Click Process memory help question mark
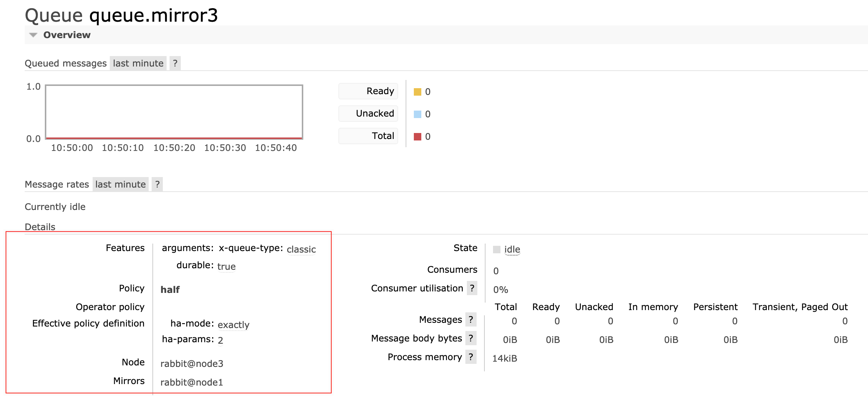This screenshot has width=868, height=399. click(x=471, y=357)
